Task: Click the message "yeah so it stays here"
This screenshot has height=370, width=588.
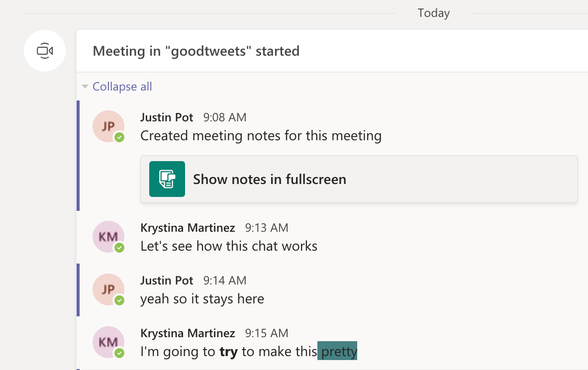Action: click(x=202, y=299)
